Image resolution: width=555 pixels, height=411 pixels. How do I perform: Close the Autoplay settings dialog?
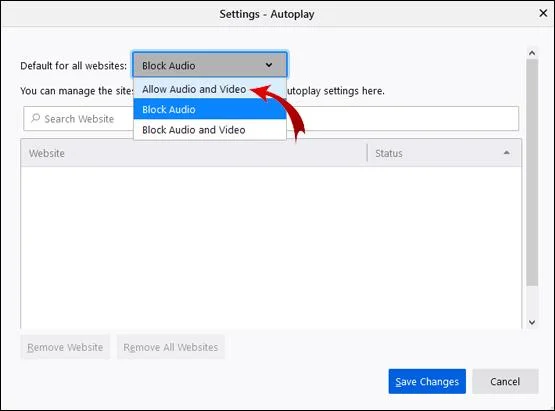pyautogui.click(x=543, y=13)
